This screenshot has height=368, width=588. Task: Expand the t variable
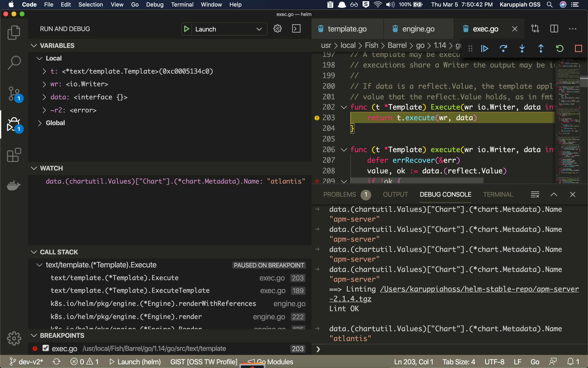coord(44,71)
